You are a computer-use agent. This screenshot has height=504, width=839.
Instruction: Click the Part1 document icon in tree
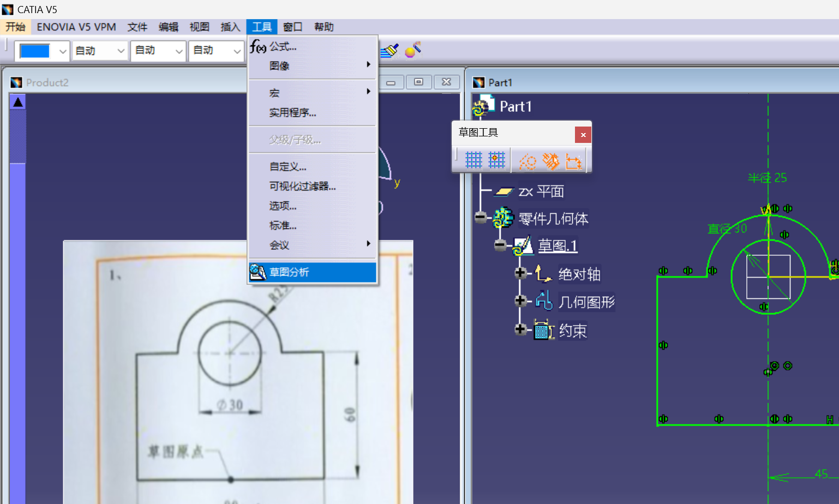click(x=483, y=106)
